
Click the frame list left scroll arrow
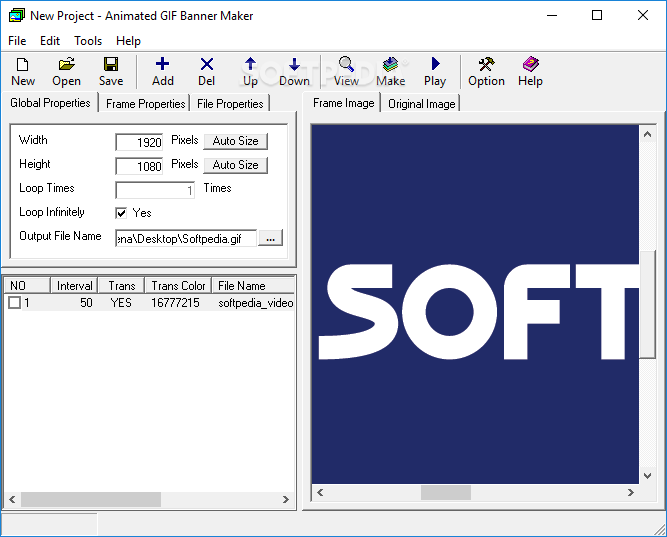pyautogui.click(x=12, y=500)
